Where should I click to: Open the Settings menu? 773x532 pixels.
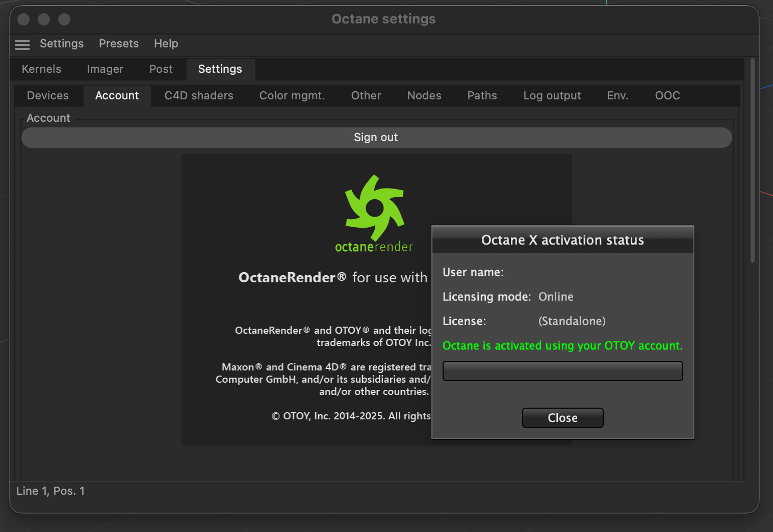pos(62,44)
